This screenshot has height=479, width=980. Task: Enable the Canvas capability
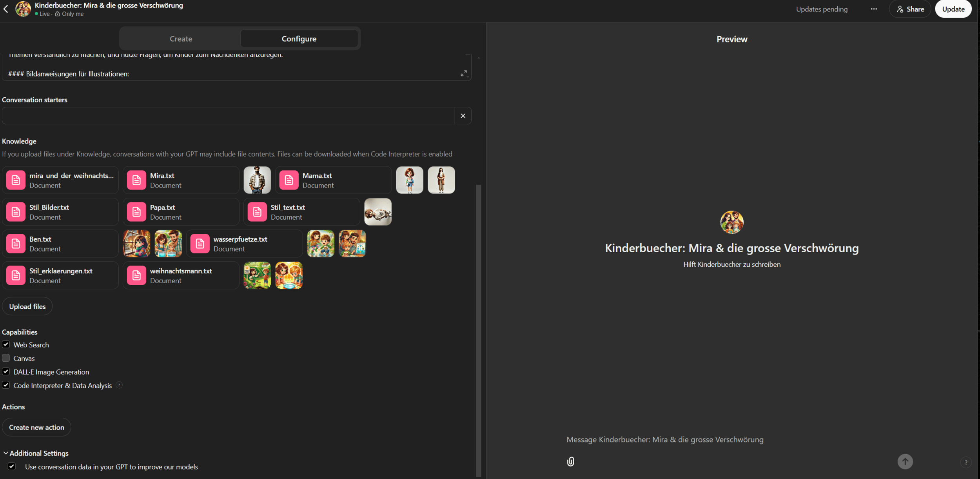click(6, 358)
